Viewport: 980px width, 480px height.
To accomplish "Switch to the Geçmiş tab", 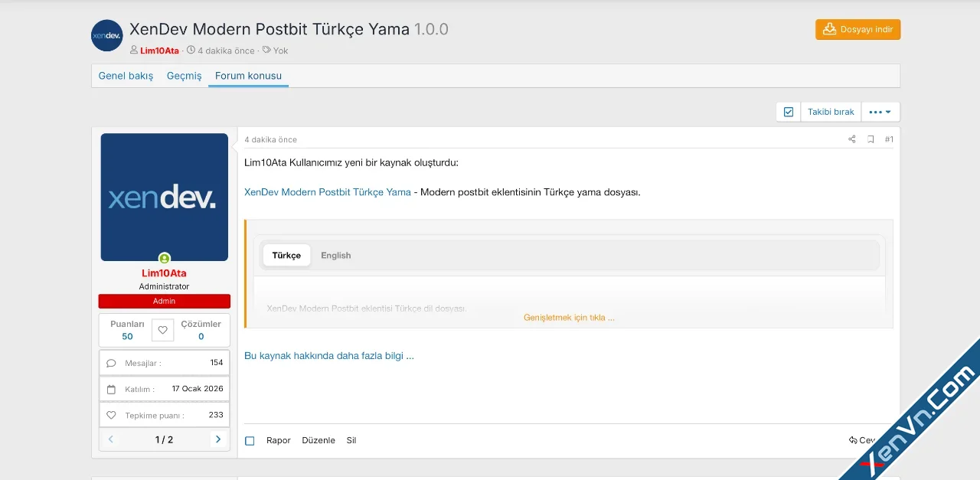I will [x=184, y=76].
